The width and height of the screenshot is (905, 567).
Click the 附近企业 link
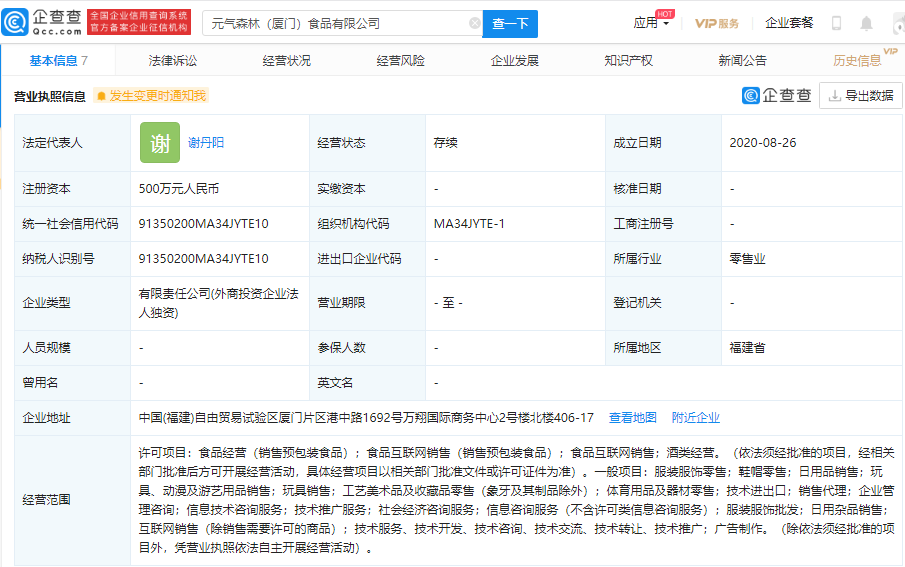[x=695, y=417]
